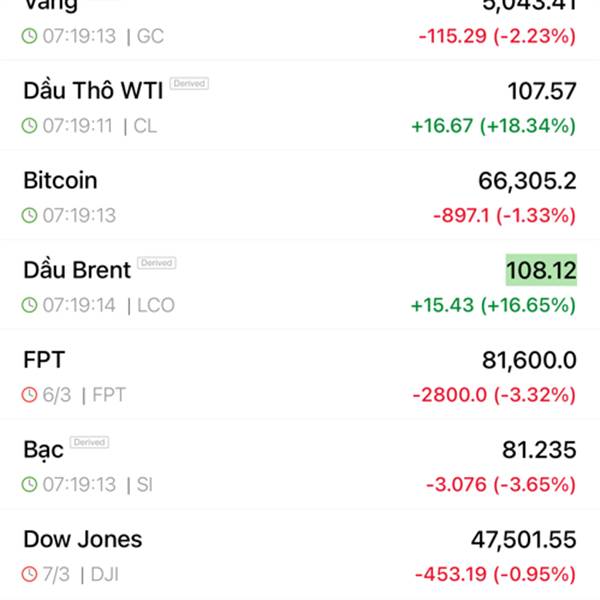Click the green clock icon under Bitcoin

click(x=30, y=216)
